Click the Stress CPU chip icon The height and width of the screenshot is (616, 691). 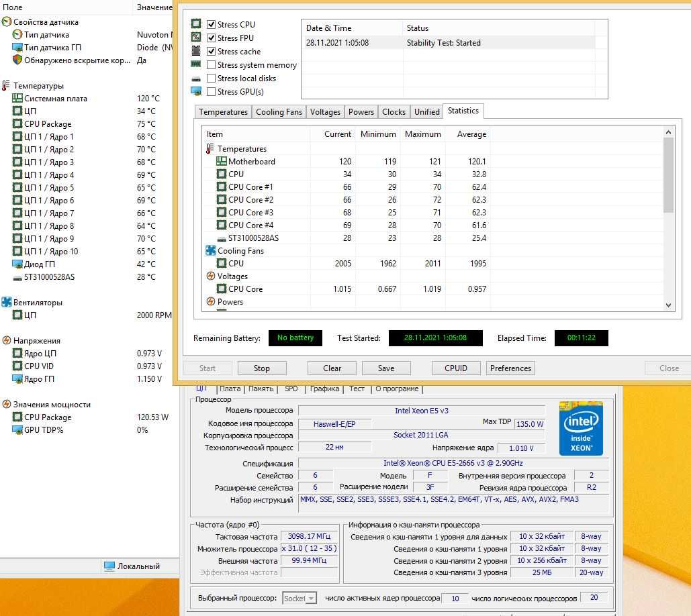tap(196, 23)
